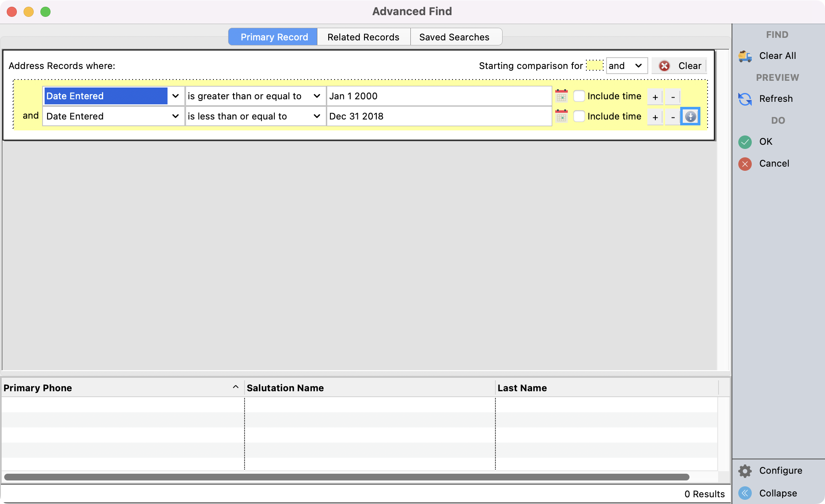Screen dimensions: 825x504
Task: Enable Include time on second criteria row
Action: click(579, 116)
